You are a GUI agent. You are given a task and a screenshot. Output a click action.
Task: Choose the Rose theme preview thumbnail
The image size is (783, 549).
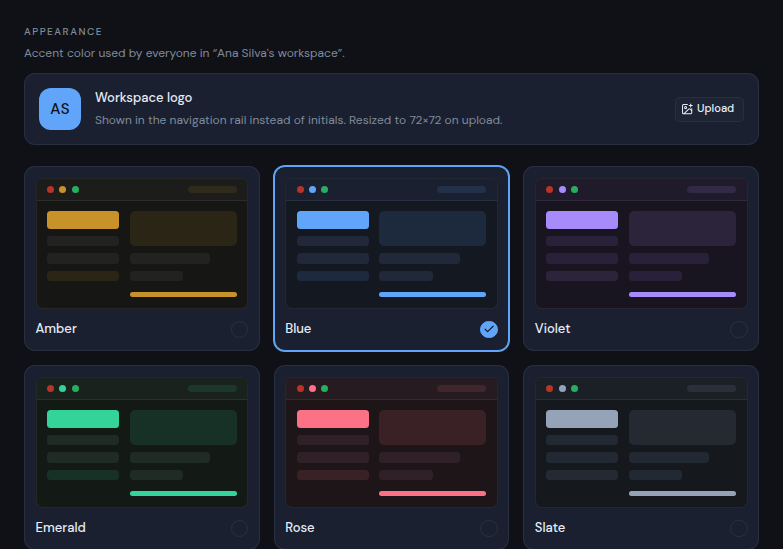coord(392,442)
